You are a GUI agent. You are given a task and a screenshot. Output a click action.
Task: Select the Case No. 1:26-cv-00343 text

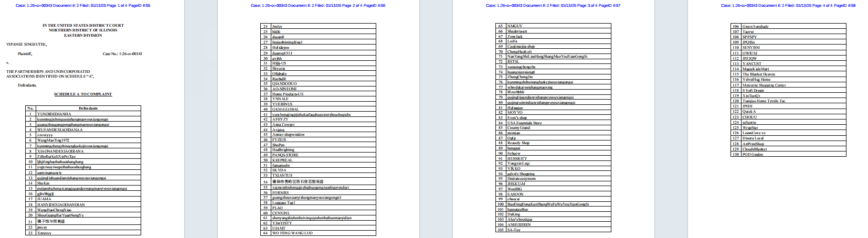tap(122, 53)
